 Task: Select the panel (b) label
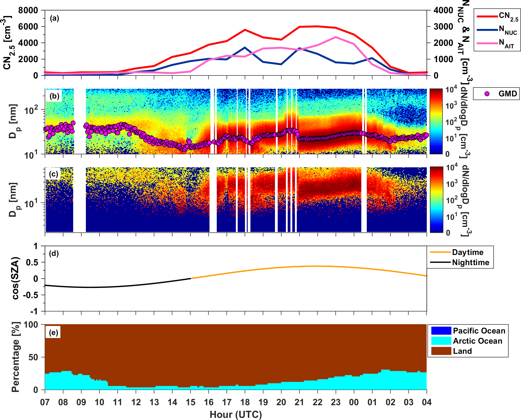pos(54,96)
